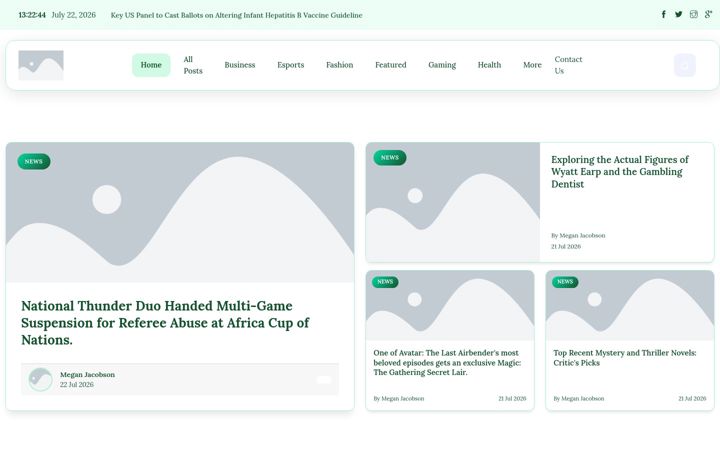Open the Featured category
This screenshot has height=450, width=720.
pos(391,65)
